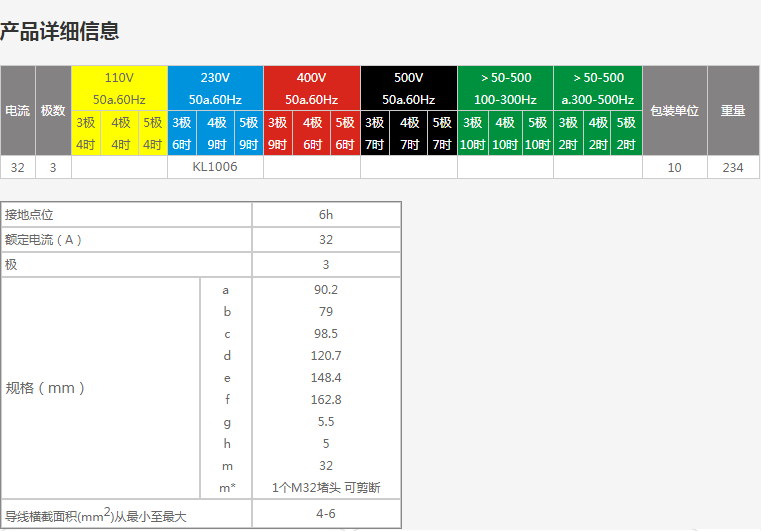Select the blue 230V header cell
This screenshot has height=531, width=761.
click(x=215, y=88)
